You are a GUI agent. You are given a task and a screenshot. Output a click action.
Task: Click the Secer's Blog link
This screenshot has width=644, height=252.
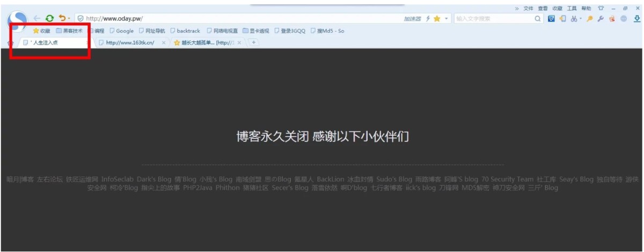(x=290, y=188)
